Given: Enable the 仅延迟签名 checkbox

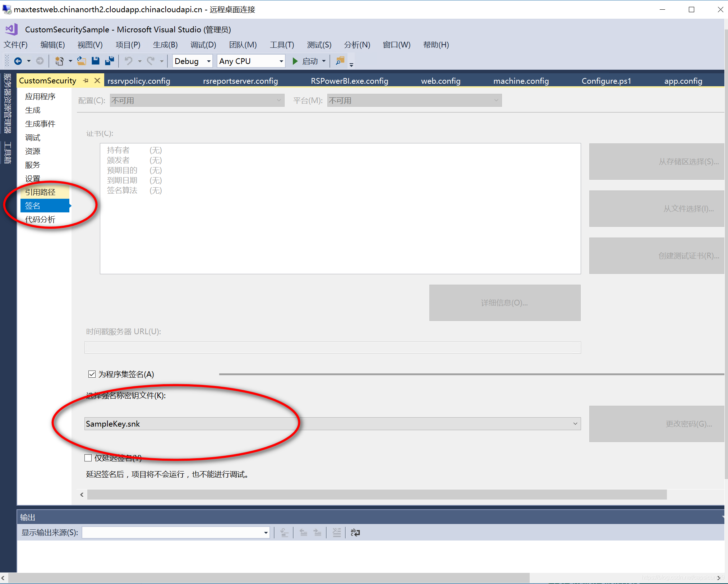Looking at the screenshot, I should 88,458.
